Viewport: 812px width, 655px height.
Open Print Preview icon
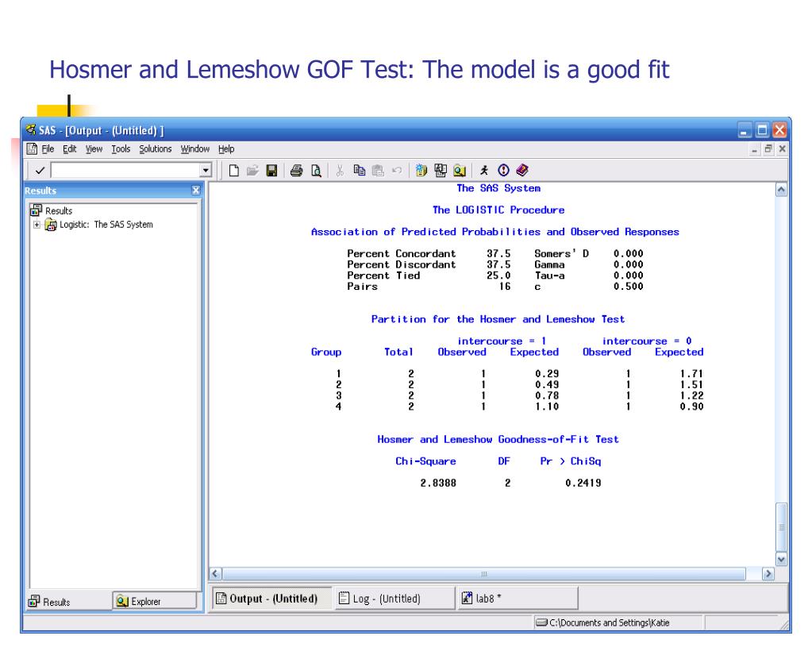point(315,171)
